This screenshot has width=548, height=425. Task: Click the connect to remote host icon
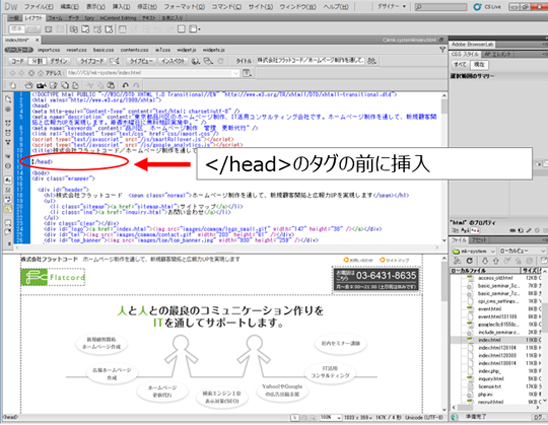pos(457,261)
